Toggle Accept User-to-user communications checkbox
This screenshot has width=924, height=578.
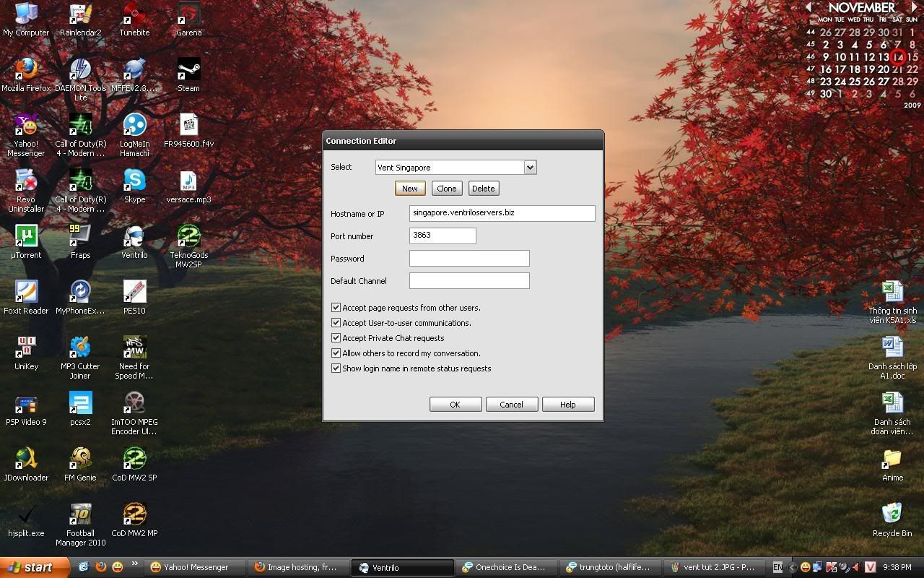(x=336, y=323)
